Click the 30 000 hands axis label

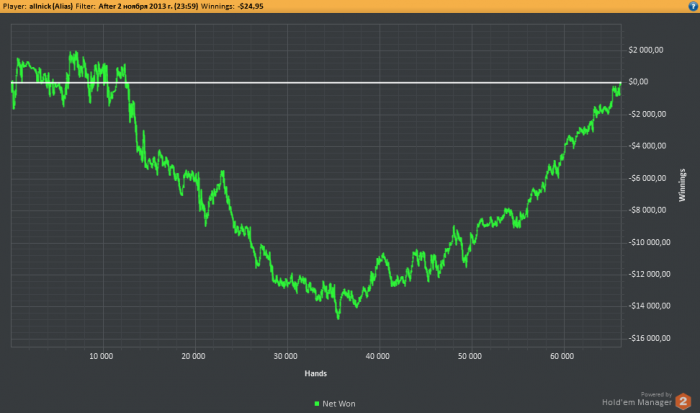pos(285,356)
